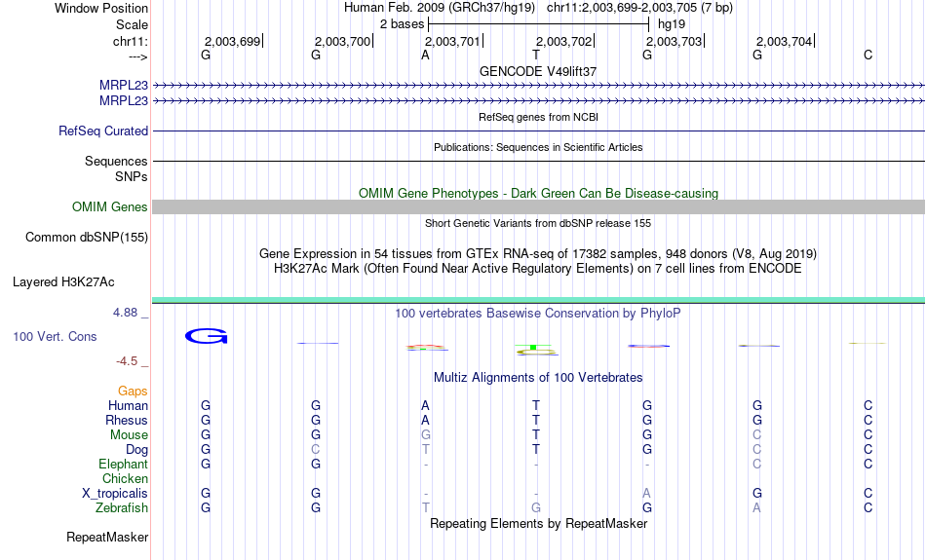Open RefSeq Curated track label
Screen dimensions: 926x560
point(103,131)
